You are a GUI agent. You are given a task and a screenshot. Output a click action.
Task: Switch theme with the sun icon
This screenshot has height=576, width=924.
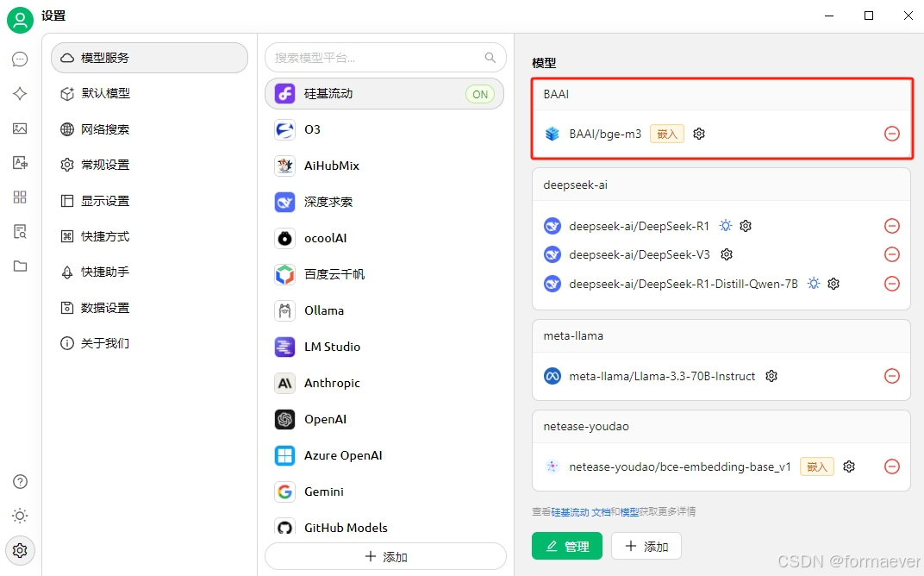click(x=20, y=516)
